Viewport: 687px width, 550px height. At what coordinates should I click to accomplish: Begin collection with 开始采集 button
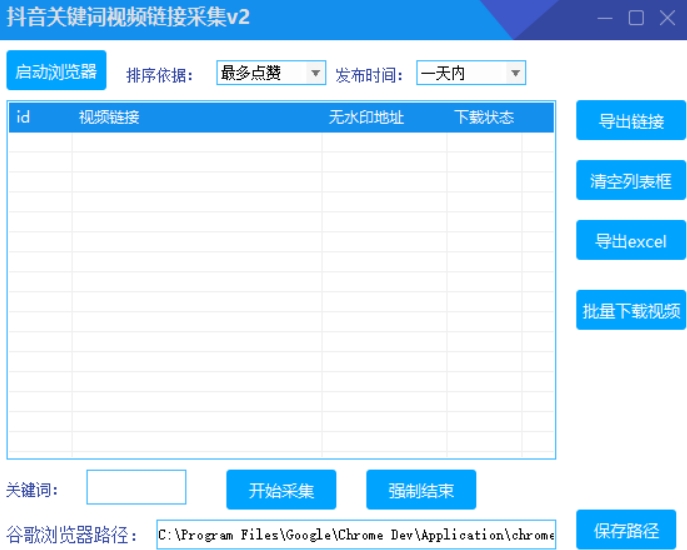click(x=281, y=490)
